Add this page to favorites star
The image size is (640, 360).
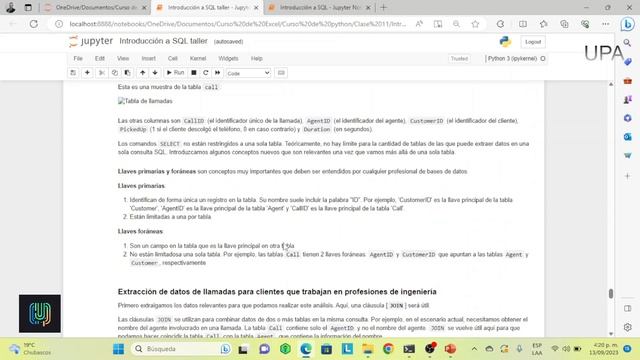point(475,24)
